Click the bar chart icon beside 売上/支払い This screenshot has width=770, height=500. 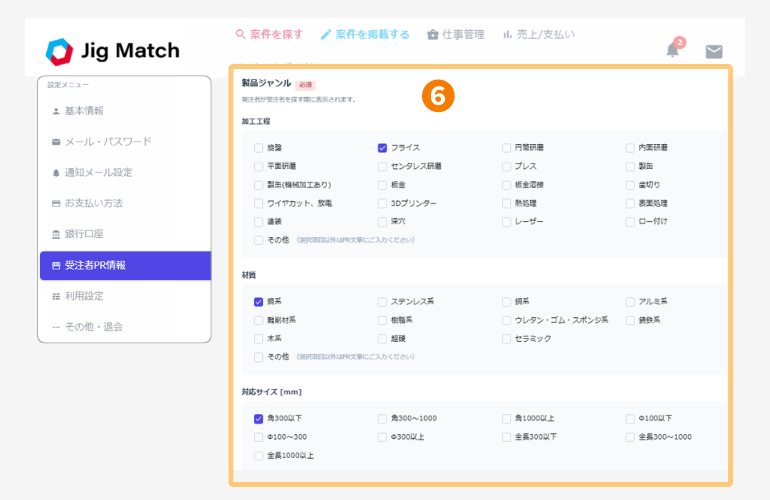point(507,35)
